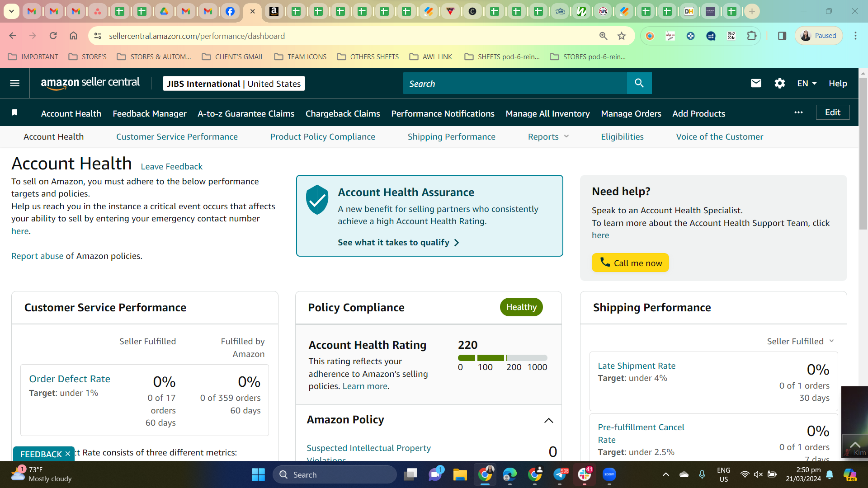Image resolution: width=868 pixels, height=488 pixels.
Task: Open the tab search dropdown in Chrome
Action: coord(11,11)
